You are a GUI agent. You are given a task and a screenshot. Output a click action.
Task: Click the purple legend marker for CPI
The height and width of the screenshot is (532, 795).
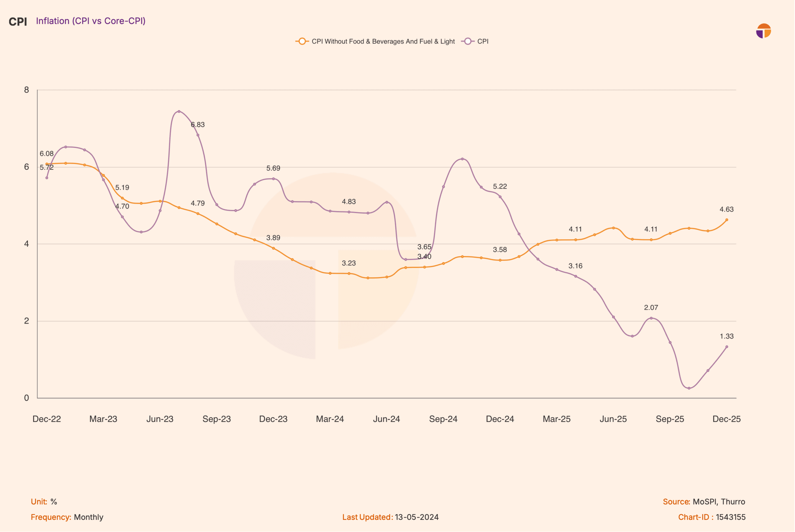click(468, 41)
